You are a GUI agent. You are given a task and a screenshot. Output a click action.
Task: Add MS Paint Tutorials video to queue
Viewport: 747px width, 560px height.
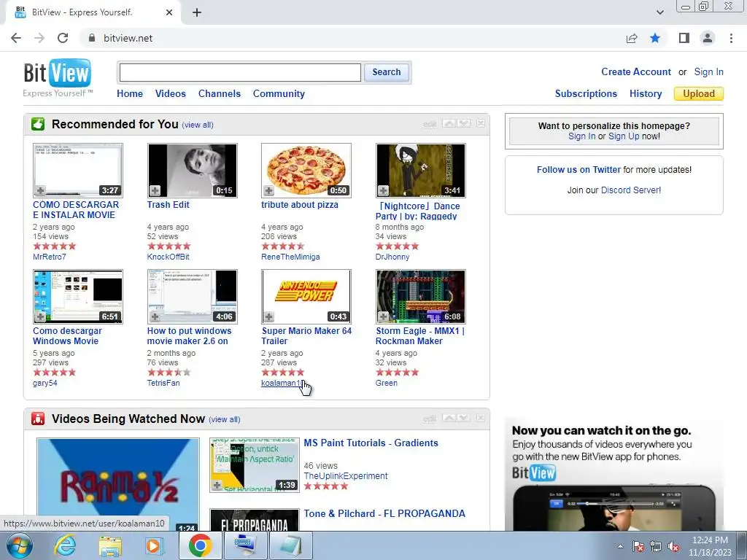click(217, 485)
